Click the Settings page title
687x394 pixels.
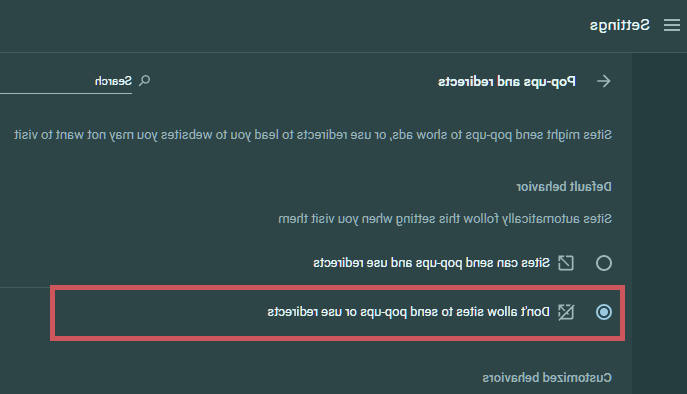pos(620,25)
